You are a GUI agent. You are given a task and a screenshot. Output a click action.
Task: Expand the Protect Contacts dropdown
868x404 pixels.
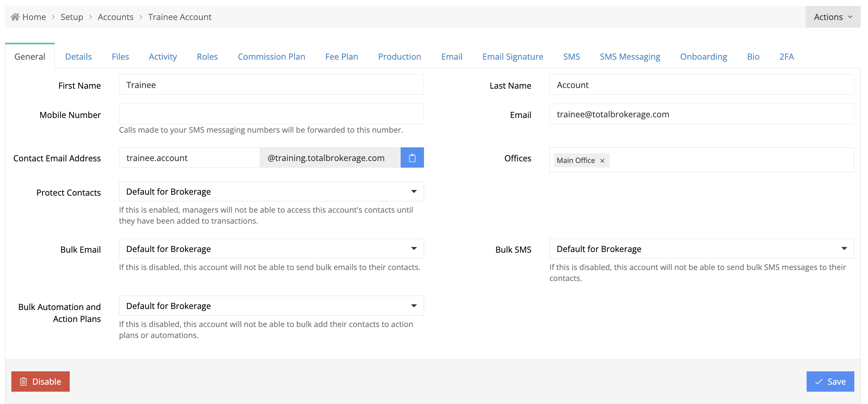tap(271, 192)
